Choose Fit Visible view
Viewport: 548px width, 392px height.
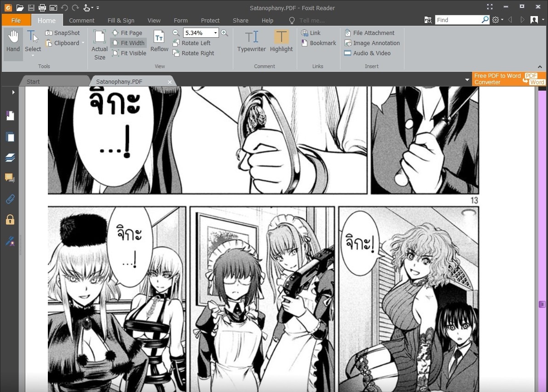tap(129, 53)
